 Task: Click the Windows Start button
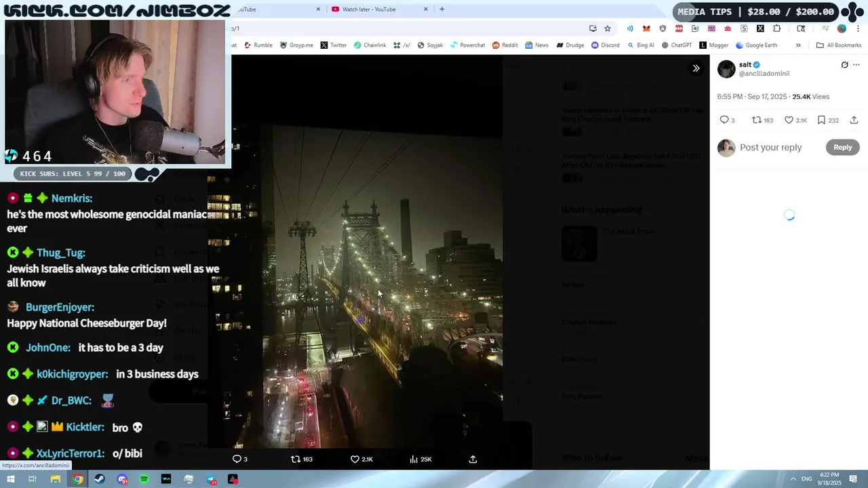tap(10, 479)
